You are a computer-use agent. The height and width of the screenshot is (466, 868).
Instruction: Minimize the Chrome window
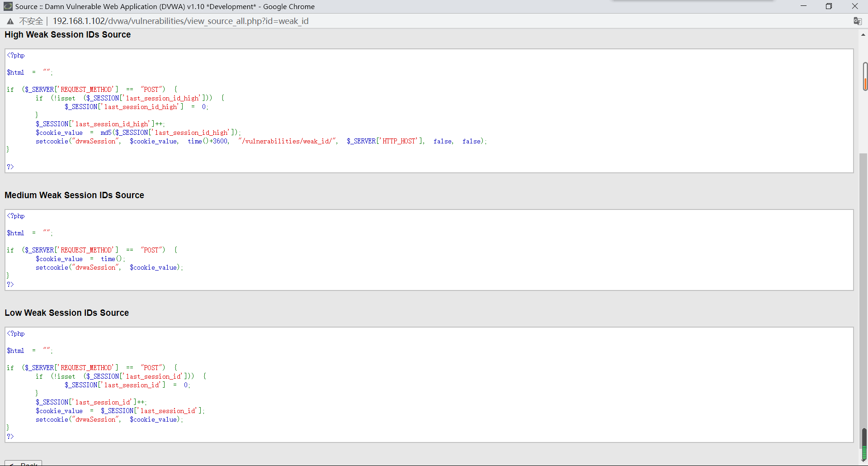tap(803, 6)
